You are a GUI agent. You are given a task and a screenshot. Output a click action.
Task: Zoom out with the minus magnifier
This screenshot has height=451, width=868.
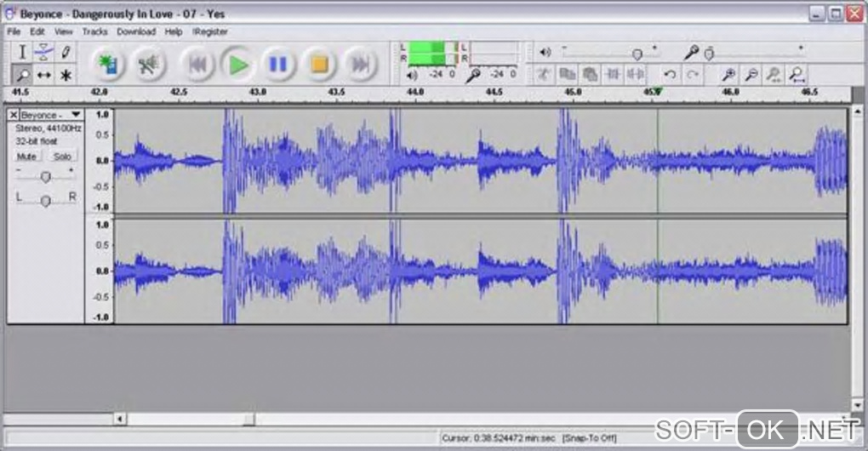[x=751, y=74]
